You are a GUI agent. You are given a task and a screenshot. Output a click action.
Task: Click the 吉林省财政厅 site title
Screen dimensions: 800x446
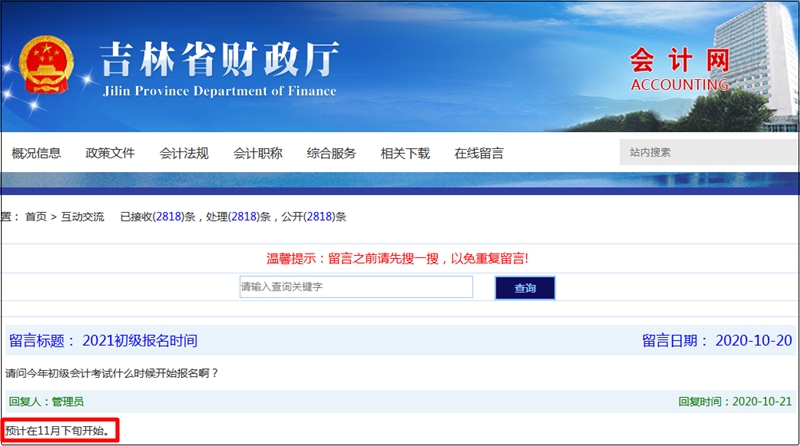pyautogui.click(x=220, y=59)
